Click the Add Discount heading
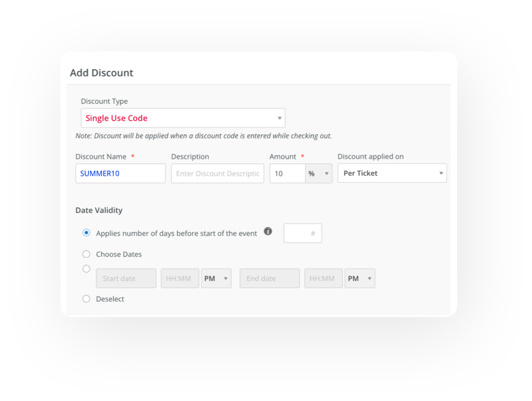The height and width of the screenshot is (401, 532). tap(102, 73)
